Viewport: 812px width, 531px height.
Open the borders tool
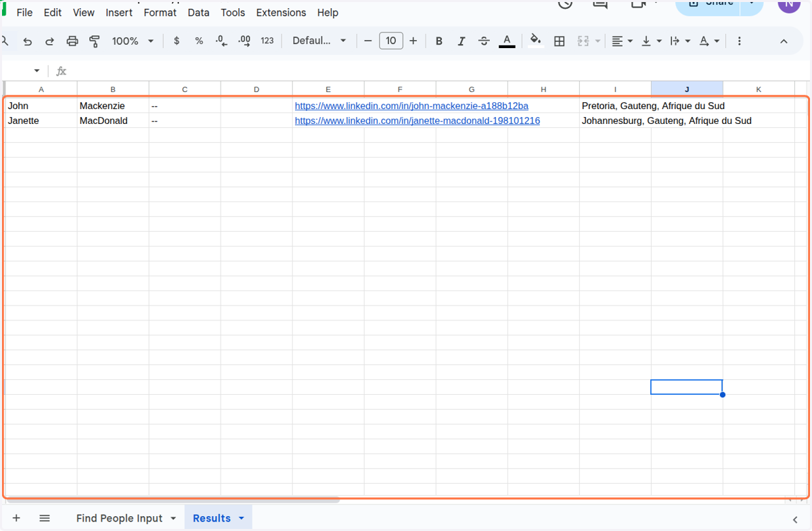[560, 41]
